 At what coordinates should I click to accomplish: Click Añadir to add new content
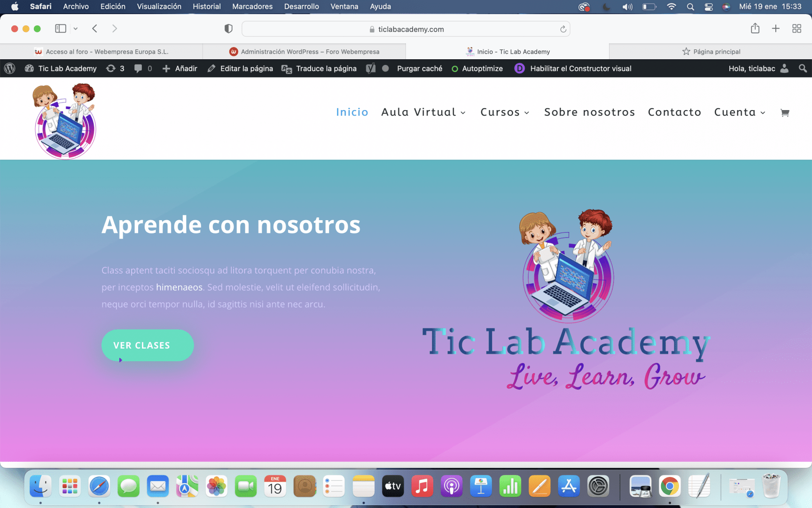click(180, 68)
